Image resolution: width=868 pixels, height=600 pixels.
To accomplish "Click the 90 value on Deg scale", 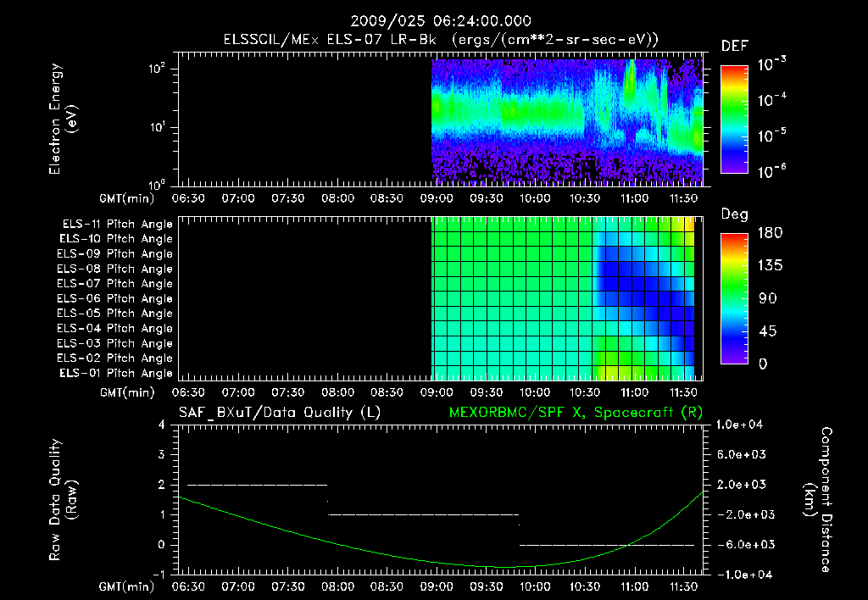I will tap(768, 299).
